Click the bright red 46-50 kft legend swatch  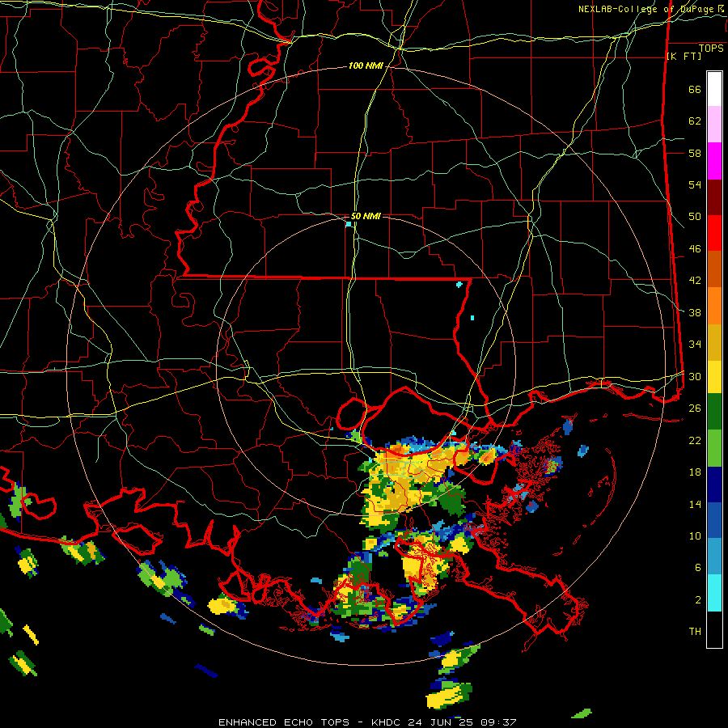[714, 233]
